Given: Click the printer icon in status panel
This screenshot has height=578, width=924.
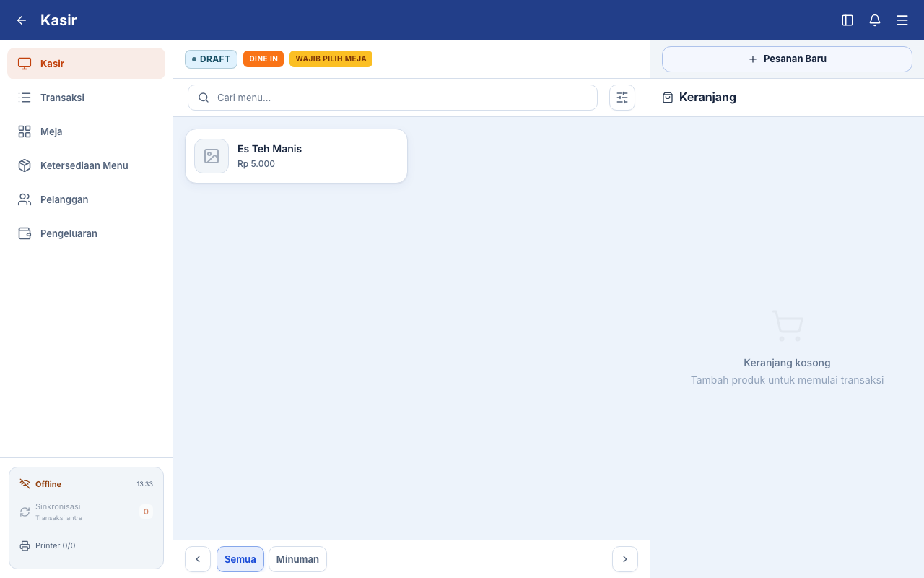Looking at the screenshot, I should [x=25, y=545].
